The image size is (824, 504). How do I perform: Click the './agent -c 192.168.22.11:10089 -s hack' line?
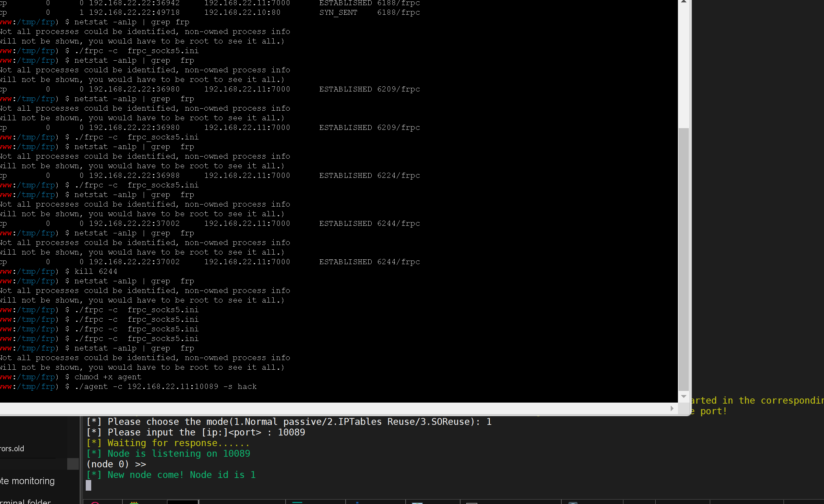(165, 386)
